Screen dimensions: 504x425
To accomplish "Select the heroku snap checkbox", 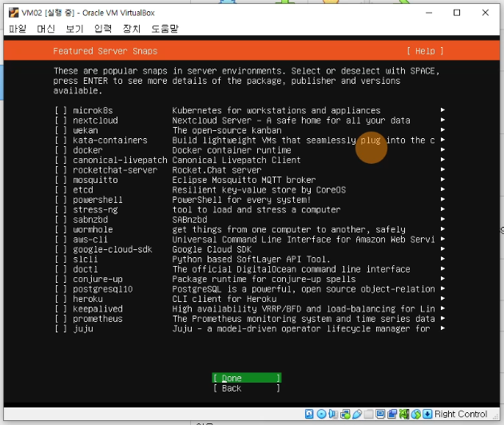I will coord(61,299).
